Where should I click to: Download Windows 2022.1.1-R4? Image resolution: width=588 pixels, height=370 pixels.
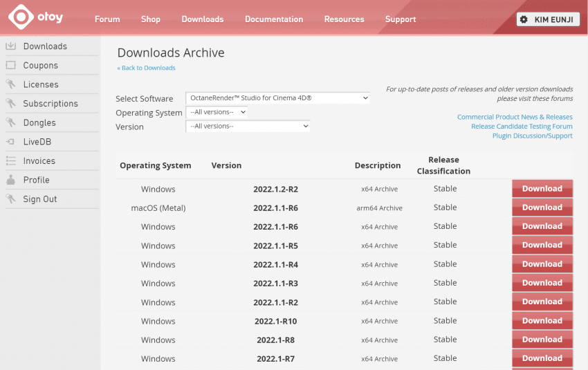coord(542,264)
